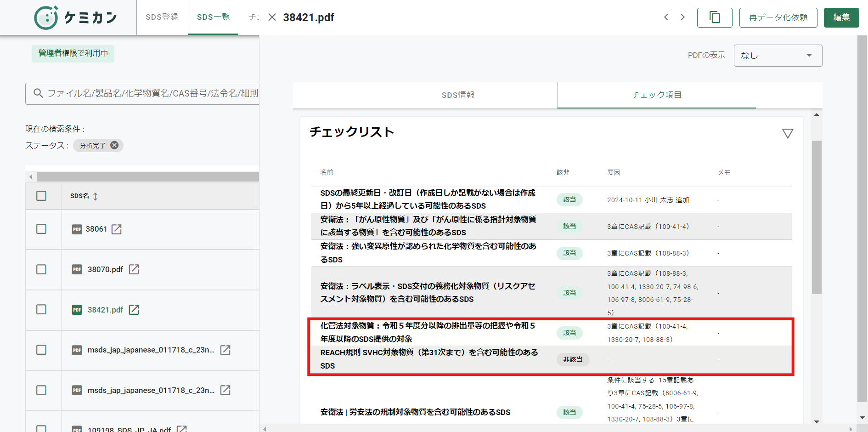Screen dimensions: 868x432
Task: Open second msds_jap_japanese external link icon
Action: coord(225,390)
